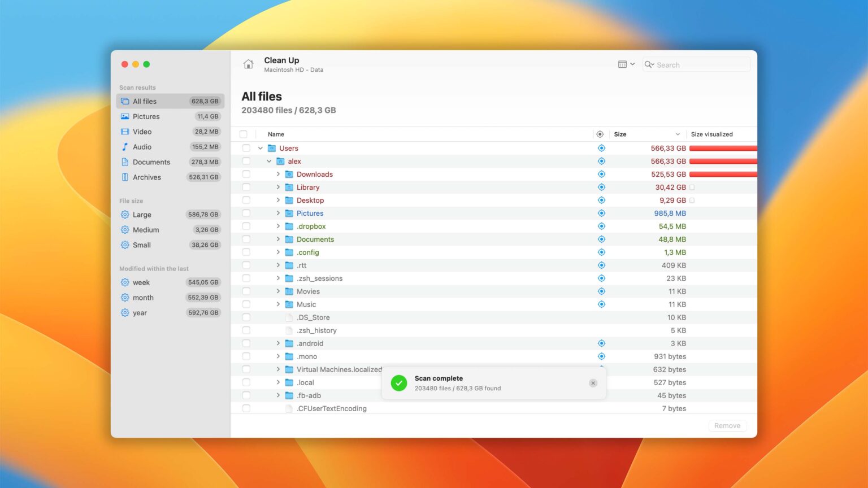
Task: Click the gear icon beside Large filter
Action: pyautogui.click(x=124, y=215)
